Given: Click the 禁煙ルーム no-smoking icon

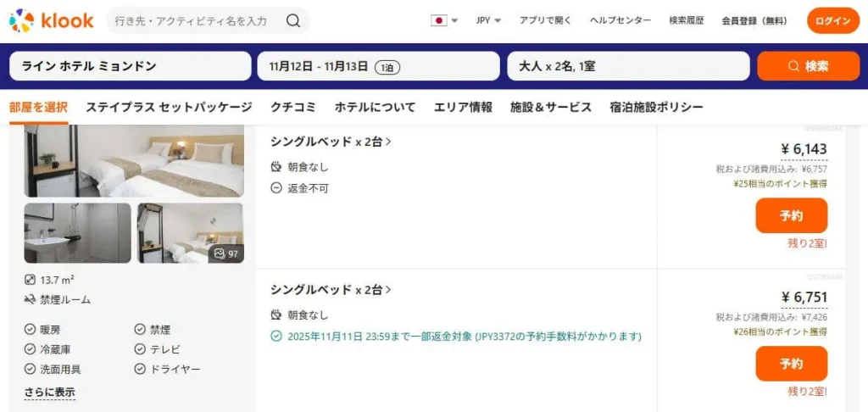Looking at the screenshot, I should tap(30, 299).
